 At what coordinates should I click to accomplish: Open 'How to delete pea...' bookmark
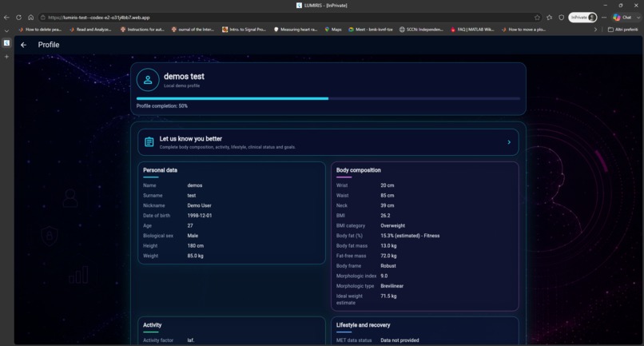coord(40,30)
